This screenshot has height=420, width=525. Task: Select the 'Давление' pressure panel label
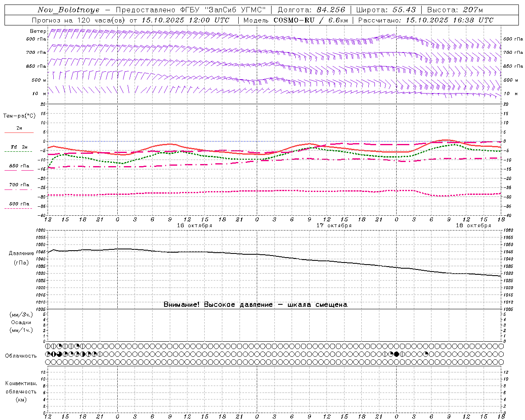tap(21, 253)
